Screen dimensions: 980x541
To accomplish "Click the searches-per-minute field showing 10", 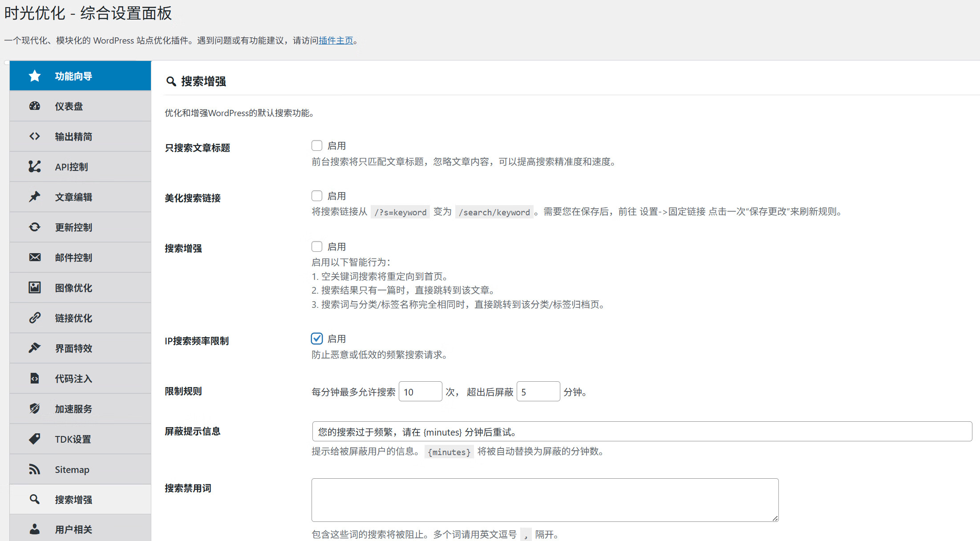I will tap(421, 392).
